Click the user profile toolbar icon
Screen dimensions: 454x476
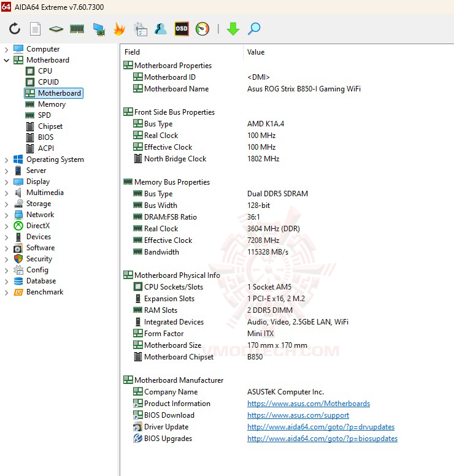pyautogui.click(x=161, y=29)
